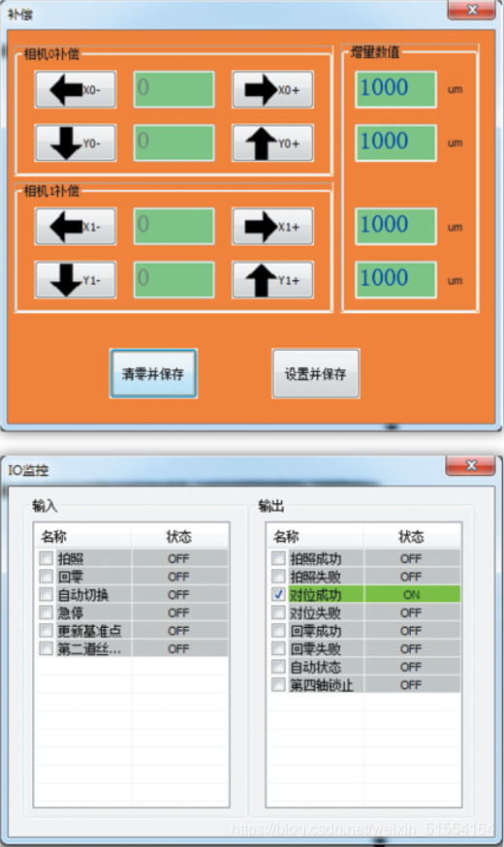Check the 自动切换 input checkbox
Image resolution: width=504 pixels, height=847 pixels.
point(47,594)
